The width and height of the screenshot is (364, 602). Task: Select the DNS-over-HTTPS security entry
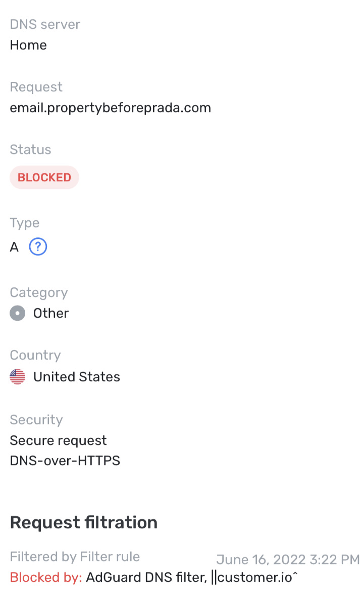(65, 460)
